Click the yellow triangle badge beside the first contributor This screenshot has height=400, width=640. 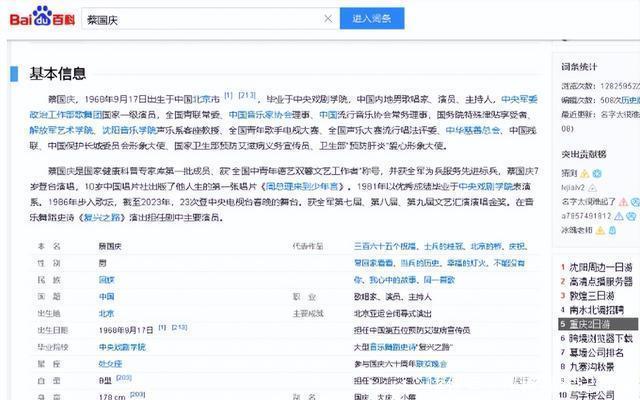coord(584,174)
